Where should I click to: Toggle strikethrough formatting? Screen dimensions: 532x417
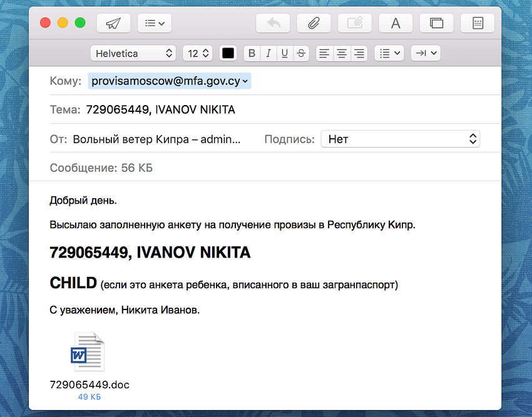[x=301, y=53]
